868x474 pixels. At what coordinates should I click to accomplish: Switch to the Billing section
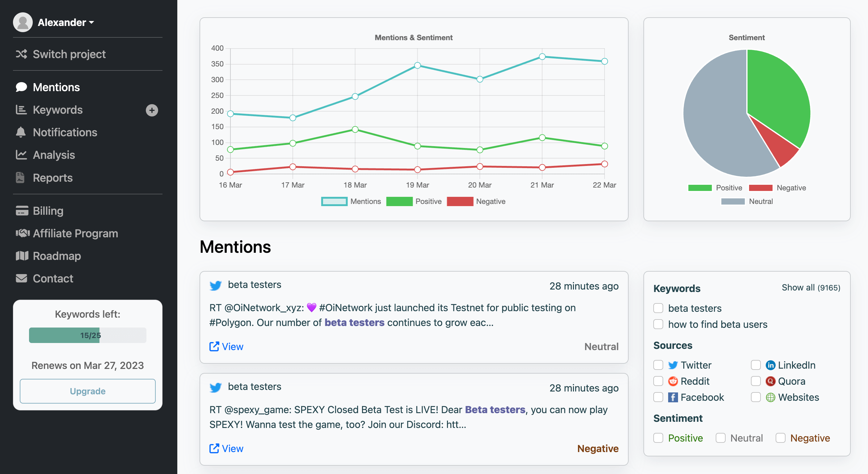(48, 210)
